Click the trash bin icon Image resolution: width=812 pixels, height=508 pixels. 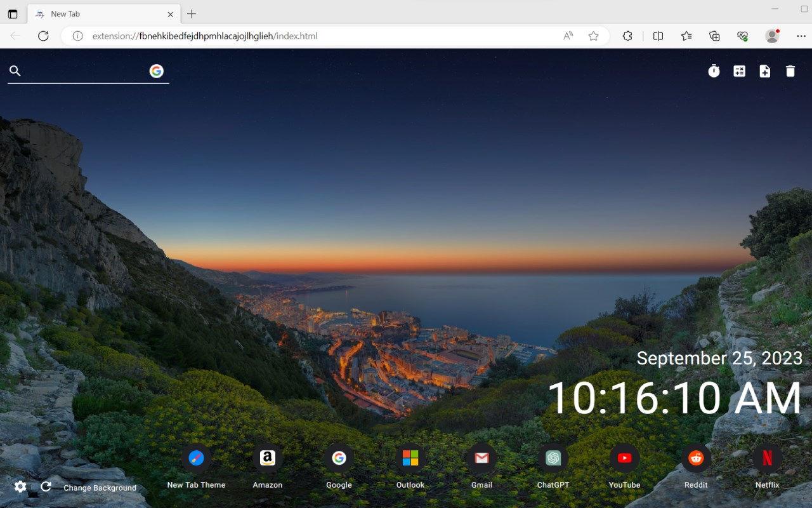[x=790, y=71]
